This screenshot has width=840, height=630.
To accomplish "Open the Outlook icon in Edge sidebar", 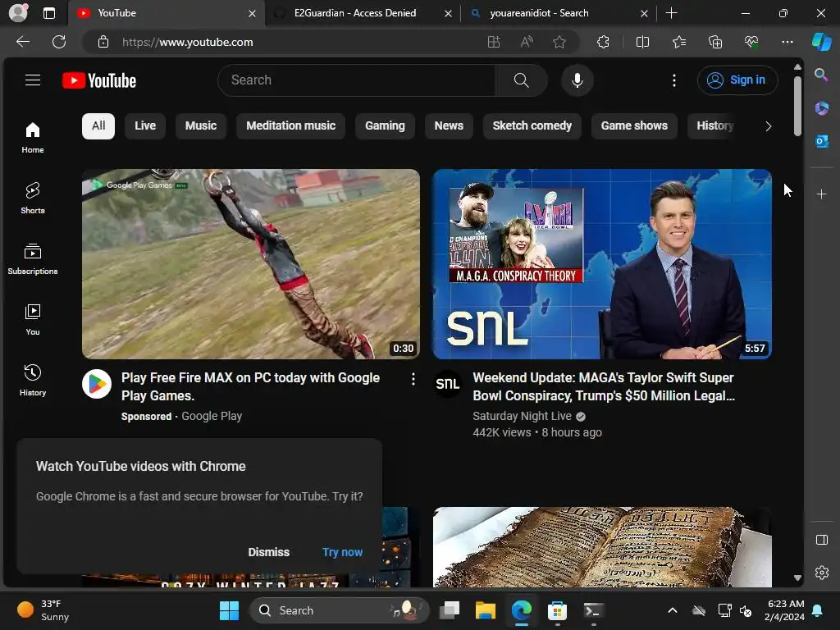I will click(821, 141).
